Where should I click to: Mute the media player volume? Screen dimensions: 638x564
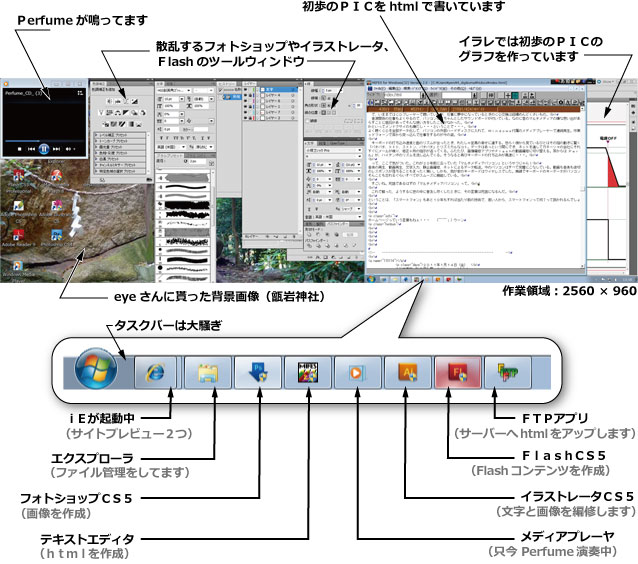pos(67,149)
